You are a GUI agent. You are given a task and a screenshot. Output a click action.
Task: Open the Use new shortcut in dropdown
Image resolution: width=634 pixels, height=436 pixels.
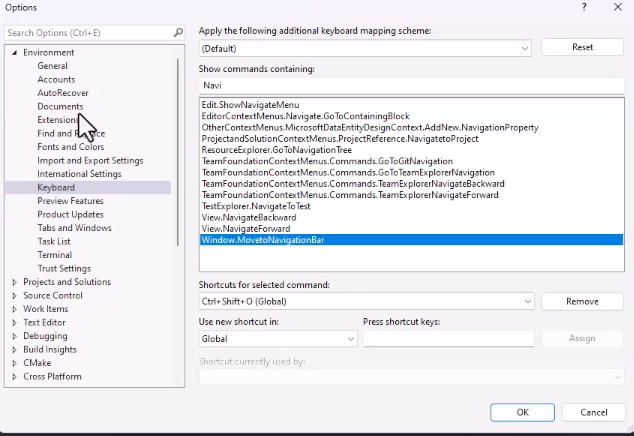pos(350,339)
